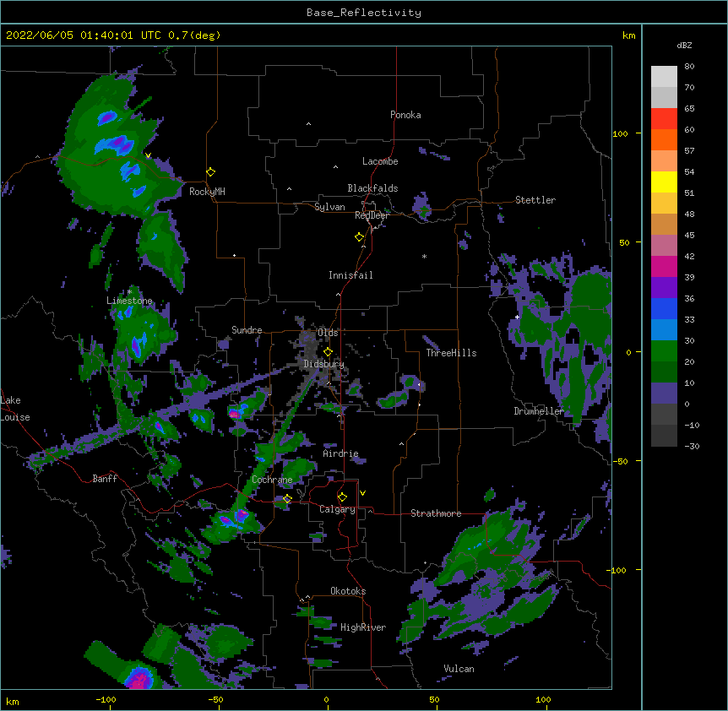Click the Strathmore label

(x=436, y=513)
